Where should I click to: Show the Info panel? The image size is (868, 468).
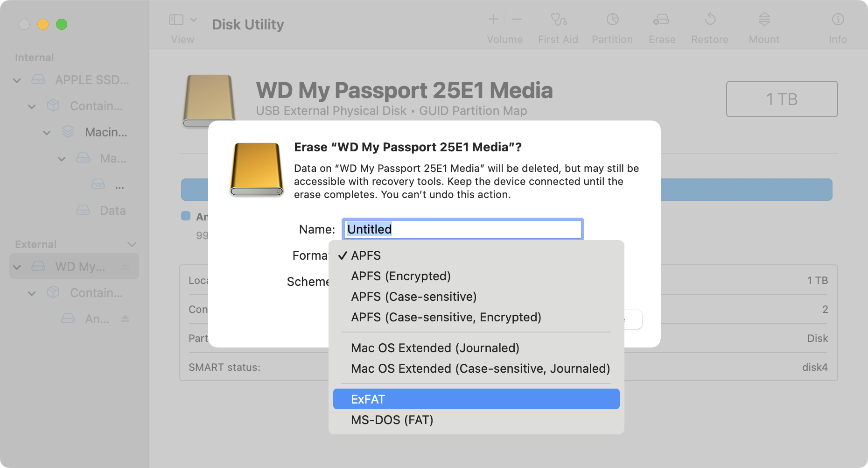pyautogui.click(x=838, y=26)
